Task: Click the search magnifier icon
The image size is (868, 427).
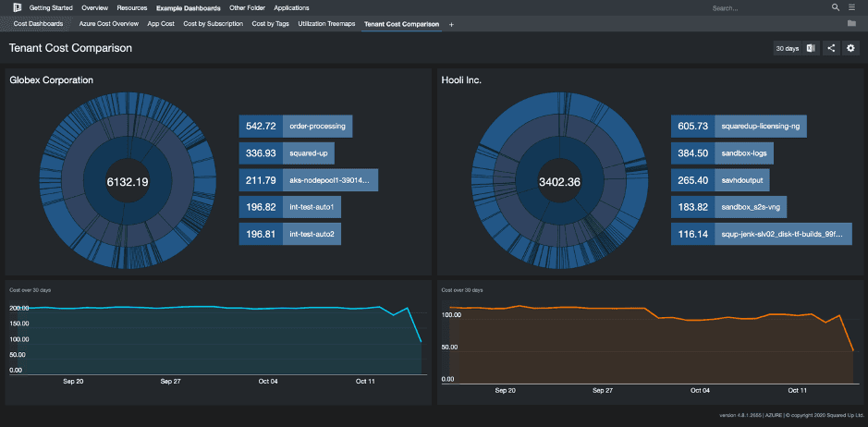Action: pyautogui.click(x=836, y=7)
